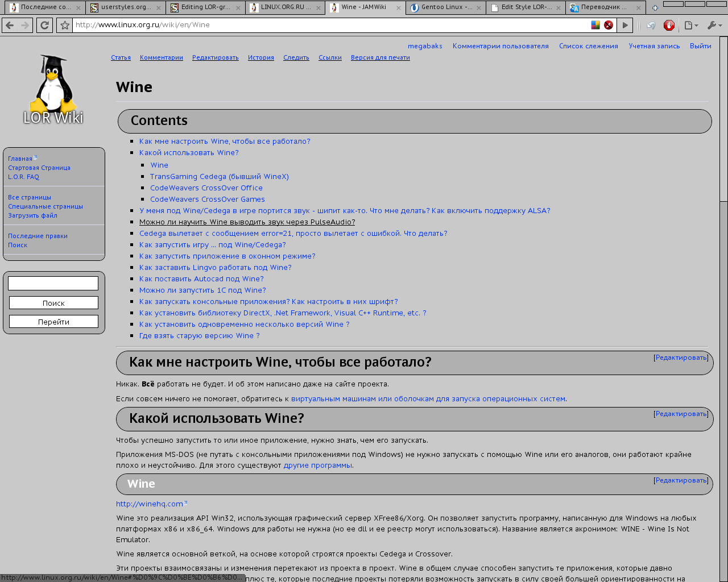Open Специальные страницы sidebar link

click(x=45, y=206)
